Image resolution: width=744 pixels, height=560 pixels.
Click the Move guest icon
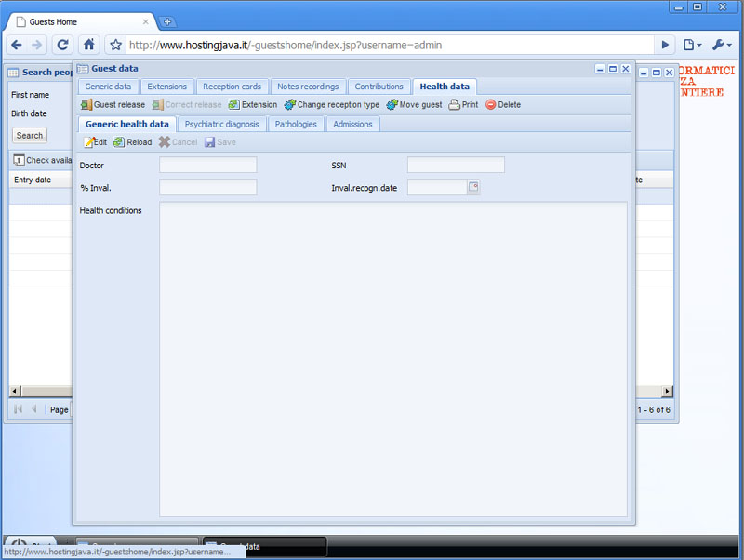[392, 105]
